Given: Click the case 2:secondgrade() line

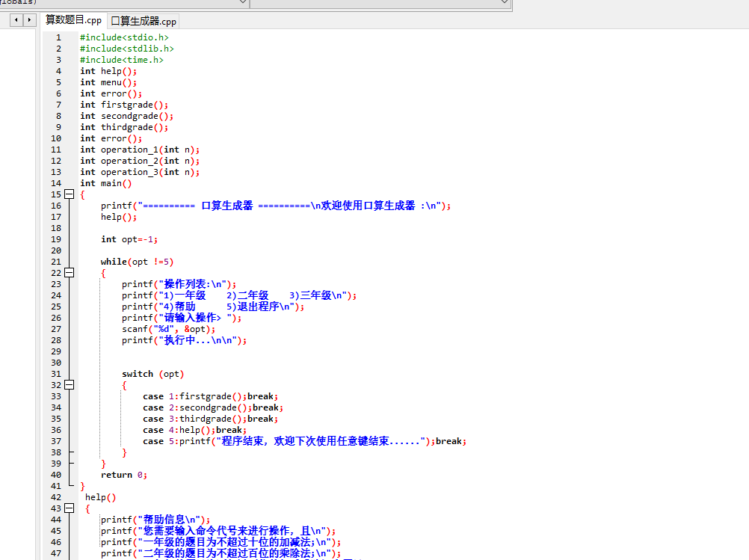Looking at the screenshot, I should click(213, 407).
